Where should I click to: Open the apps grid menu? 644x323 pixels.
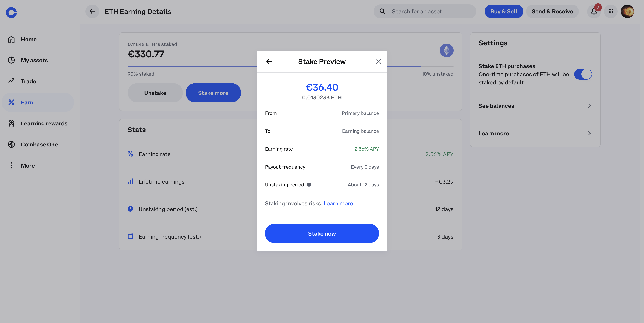[x=611, y=12]
